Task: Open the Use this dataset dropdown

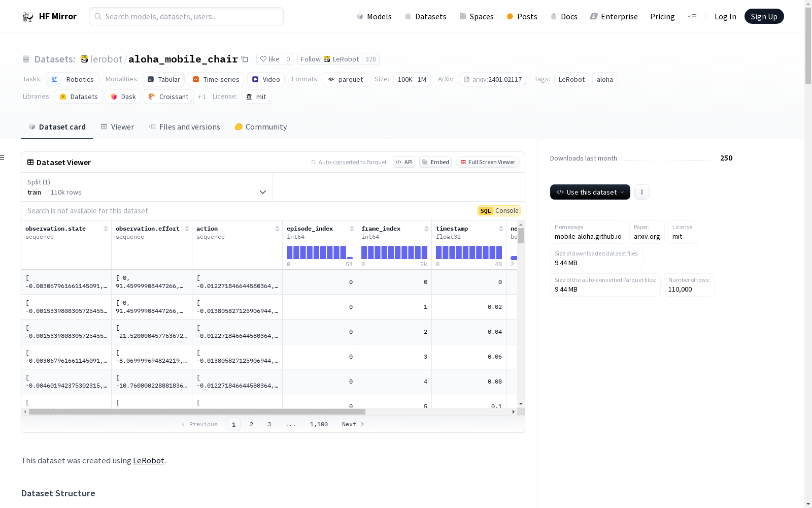Action: point(590,192)
